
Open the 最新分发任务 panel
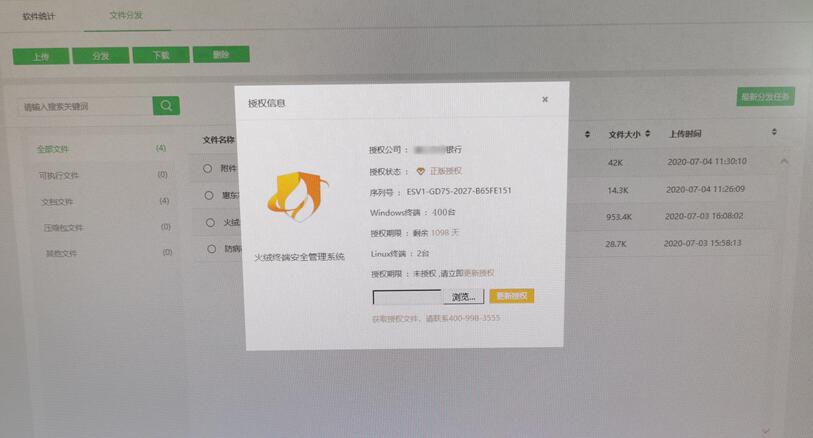tap(765, 97)
